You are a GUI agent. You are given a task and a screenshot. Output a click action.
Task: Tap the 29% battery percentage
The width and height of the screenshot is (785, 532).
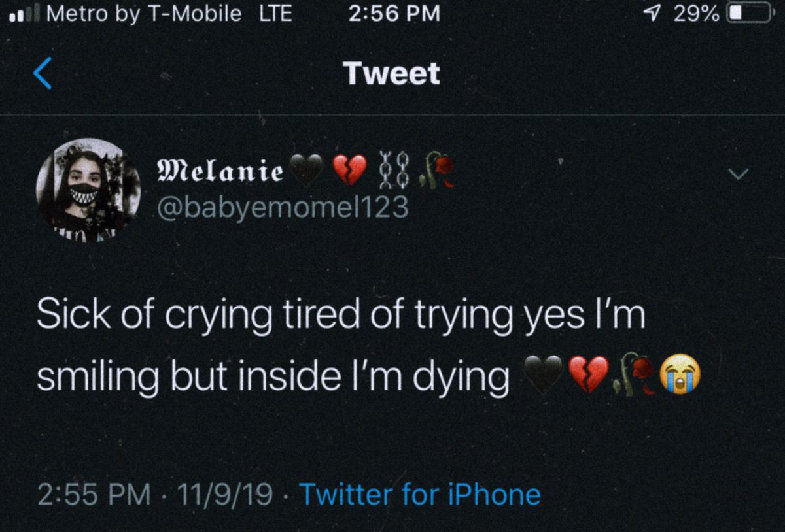(697, 14)
